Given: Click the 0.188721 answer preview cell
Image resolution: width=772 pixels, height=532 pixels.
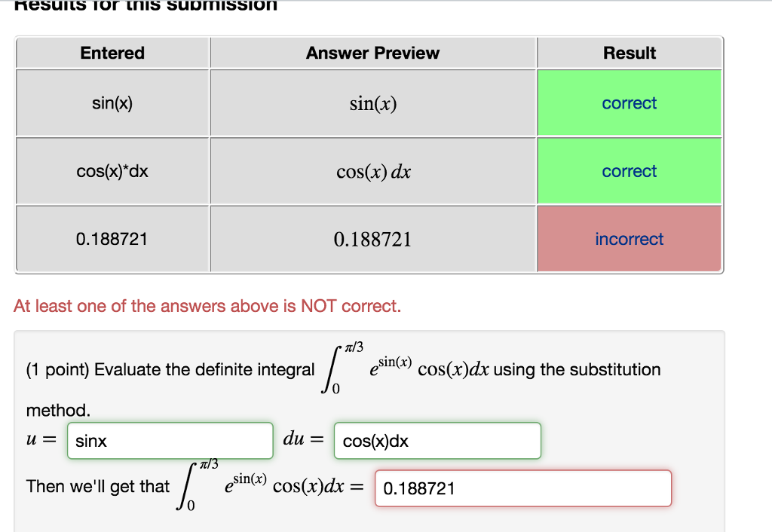Looking at the screenshot, I should click(372, 238).
